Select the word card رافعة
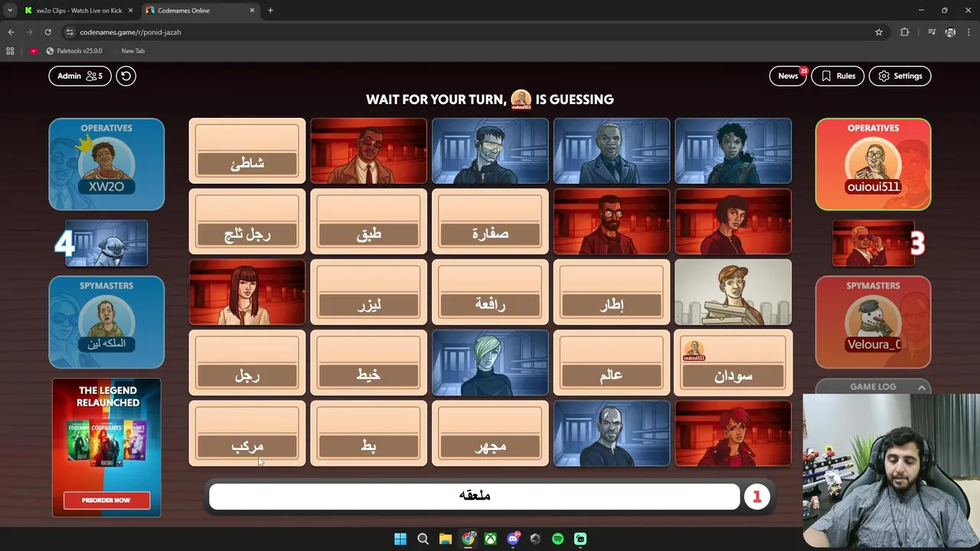980x551 pixels. click(x=490, y=292)
